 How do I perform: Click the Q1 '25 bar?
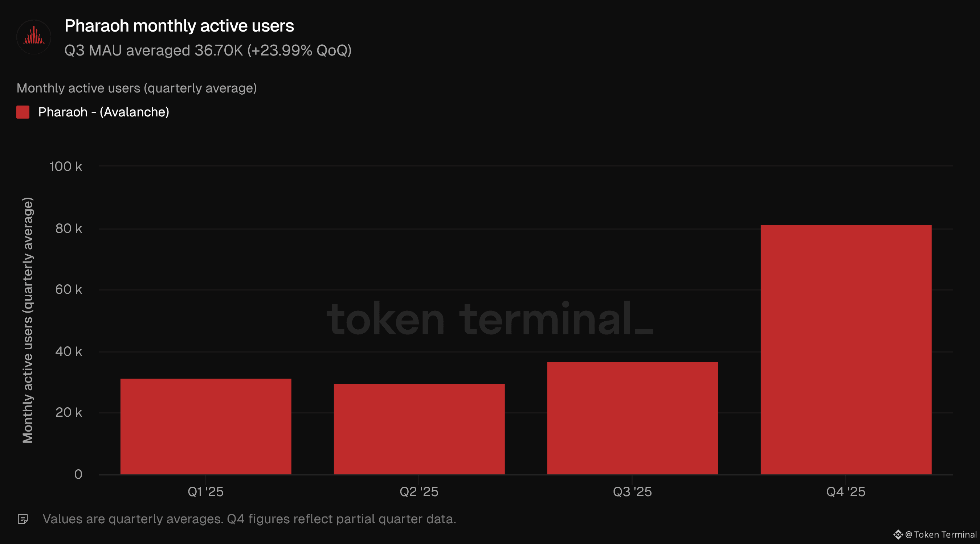(x=205, y=426)
